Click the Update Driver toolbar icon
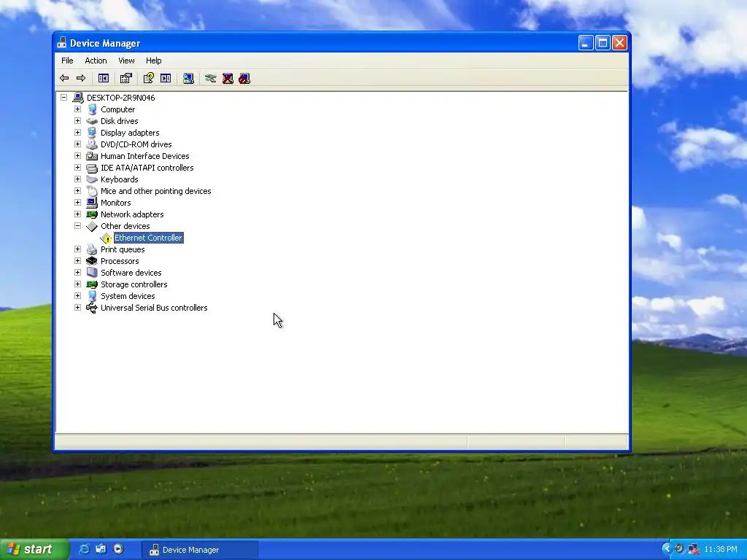 click(211, 78)
